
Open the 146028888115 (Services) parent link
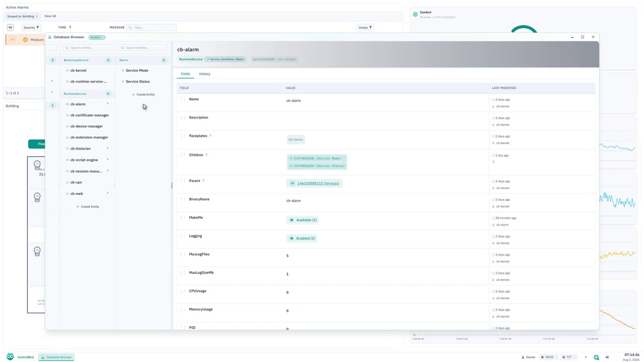(318, 184)
